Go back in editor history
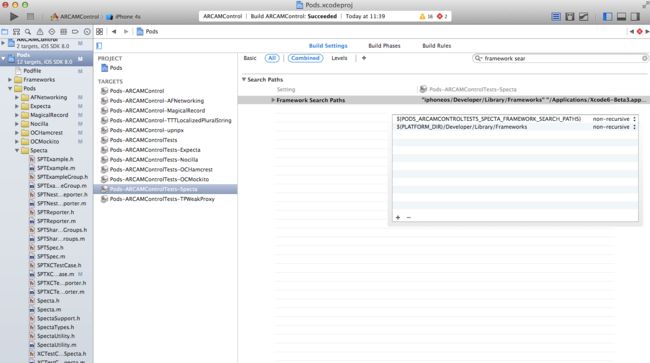 (x=114, y=31)
